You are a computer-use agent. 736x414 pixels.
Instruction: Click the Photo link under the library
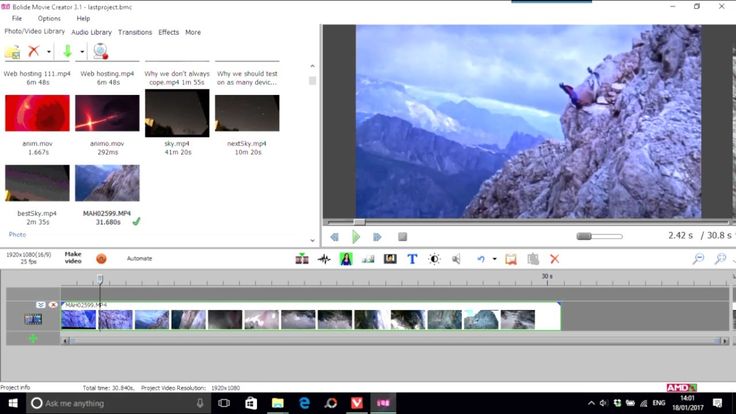pos(17,234)
